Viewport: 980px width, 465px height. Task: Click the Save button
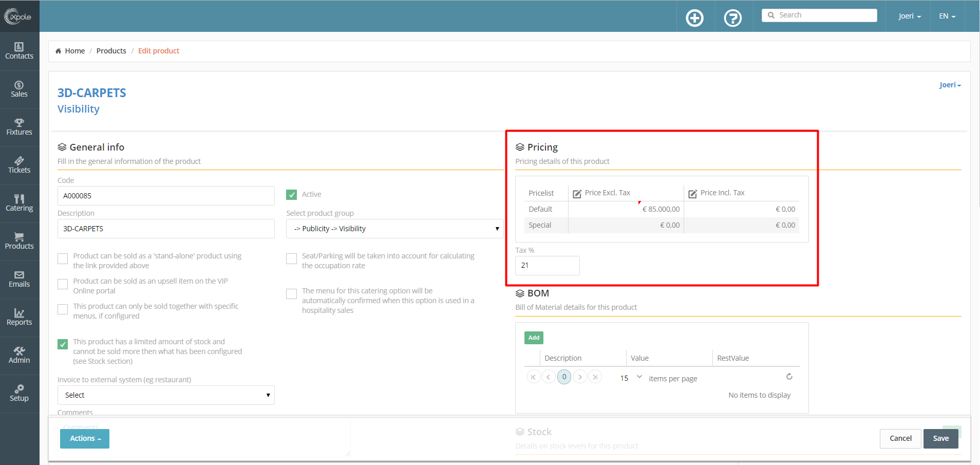coord(941,439)
